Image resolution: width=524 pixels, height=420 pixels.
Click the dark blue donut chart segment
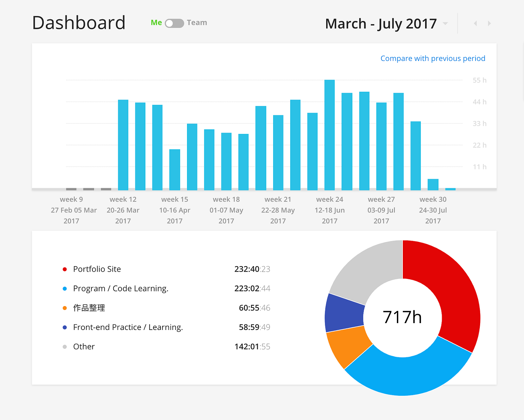click(344, 313)
